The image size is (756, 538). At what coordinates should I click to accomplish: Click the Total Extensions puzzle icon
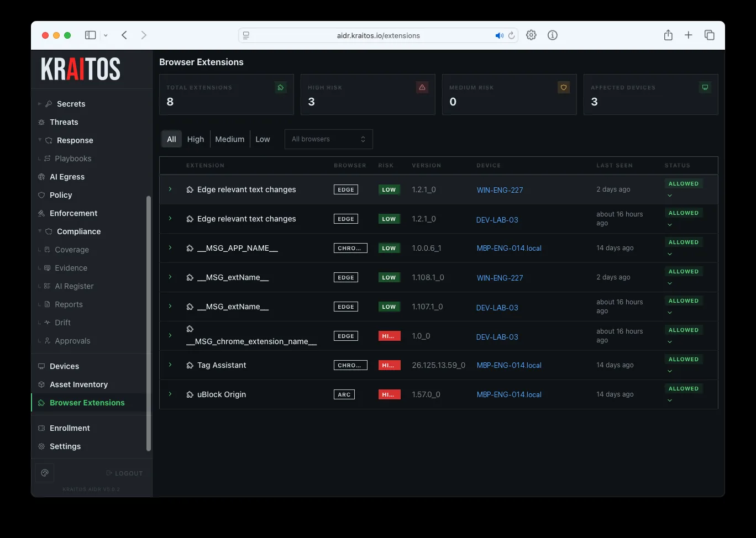[x=281, y=87]
